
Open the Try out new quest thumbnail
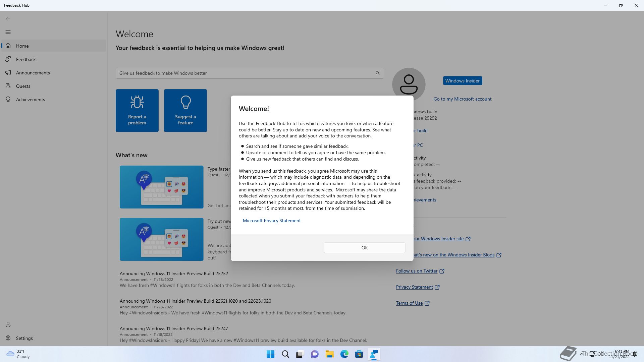click(x=162, y=239)
